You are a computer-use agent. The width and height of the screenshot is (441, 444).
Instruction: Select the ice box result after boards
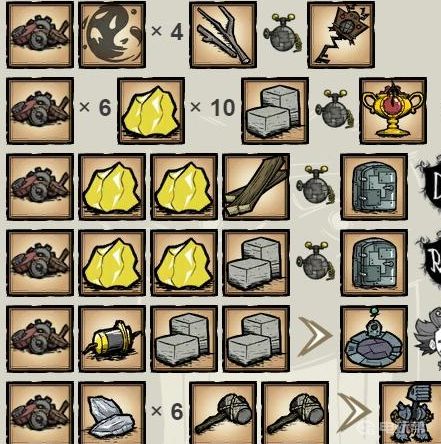coord(374,187)
